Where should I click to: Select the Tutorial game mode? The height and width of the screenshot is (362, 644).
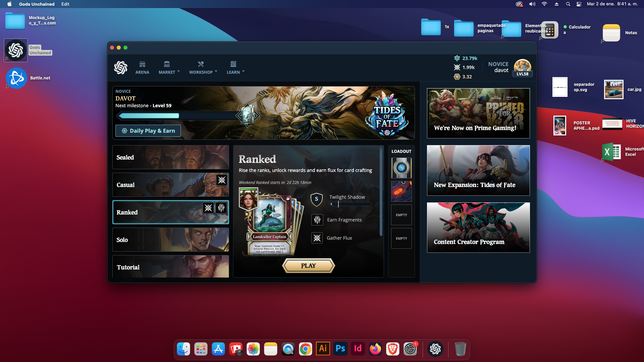(171, 266)
